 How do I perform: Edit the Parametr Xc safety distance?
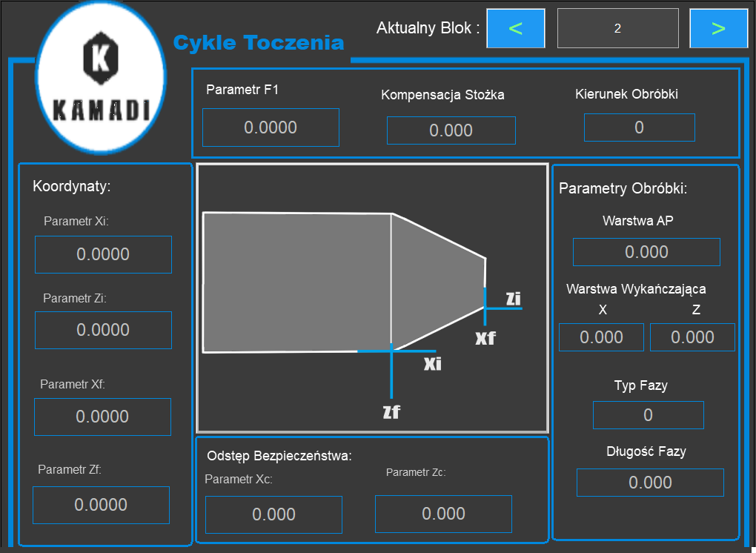coord(273,514)
